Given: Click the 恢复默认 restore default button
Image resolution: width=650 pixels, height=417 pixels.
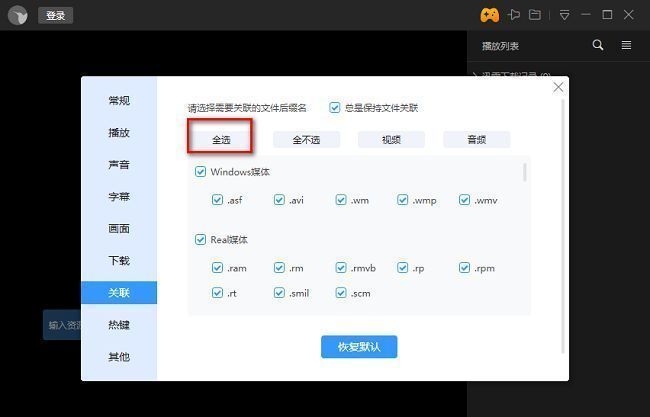Looking at the screenshot, I should [x=359, y=347].
